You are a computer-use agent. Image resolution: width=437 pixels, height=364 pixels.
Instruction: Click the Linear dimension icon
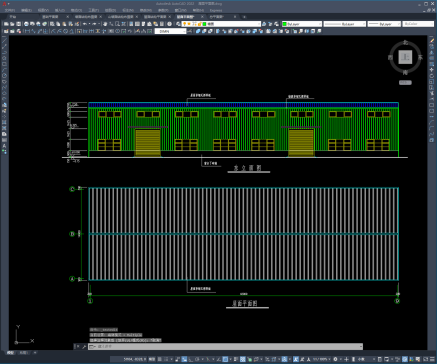[x=27, y=31]
